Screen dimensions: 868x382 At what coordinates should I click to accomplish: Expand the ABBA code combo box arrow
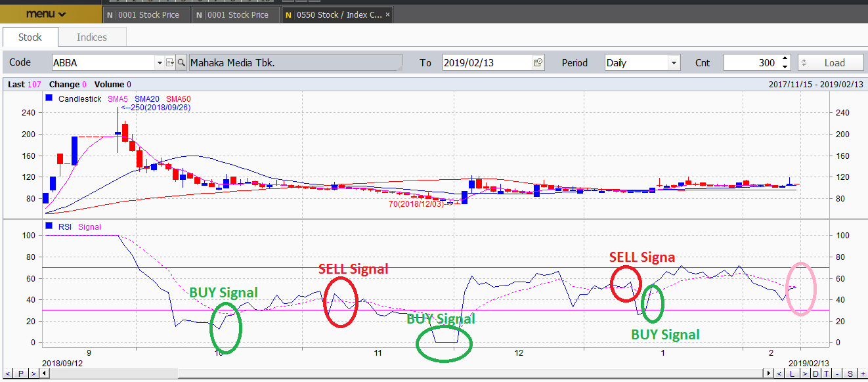click(159, 62)
